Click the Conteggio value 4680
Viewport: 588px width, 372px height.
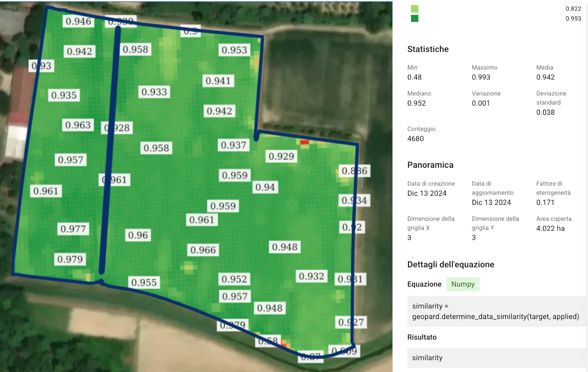415,139
